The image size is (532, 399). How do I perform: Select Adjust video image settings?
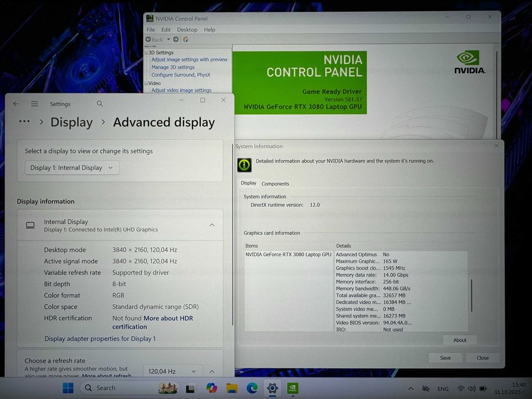tap(181, 90)
